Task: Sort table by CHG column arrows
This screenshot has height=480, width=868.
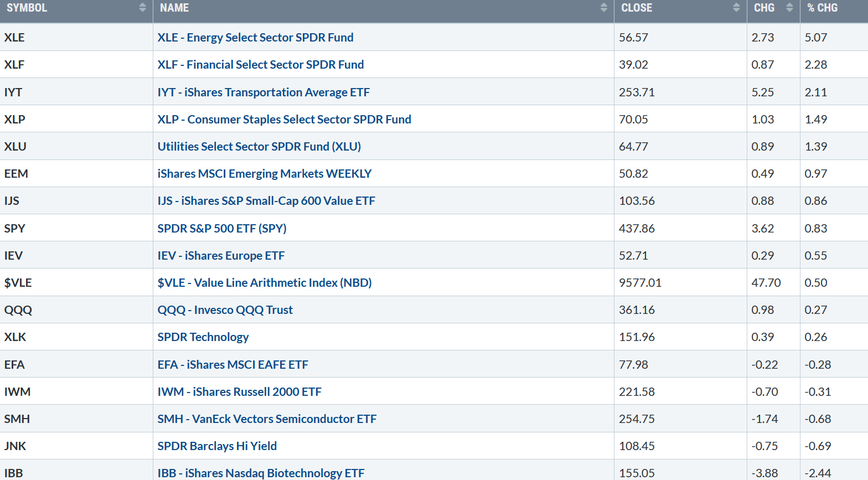Action: pos(789,8)
